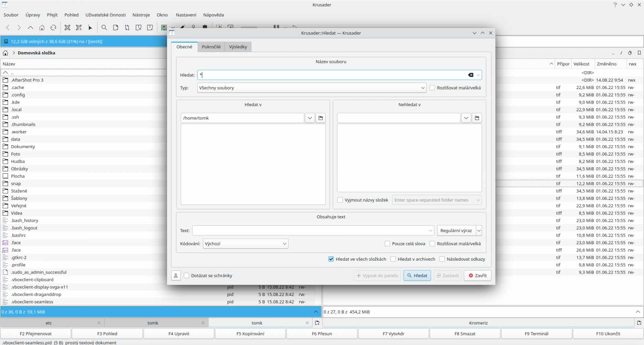Screen dimensions: 644x345
Task: Click F5 Kopírování function button
Action: 250,334
